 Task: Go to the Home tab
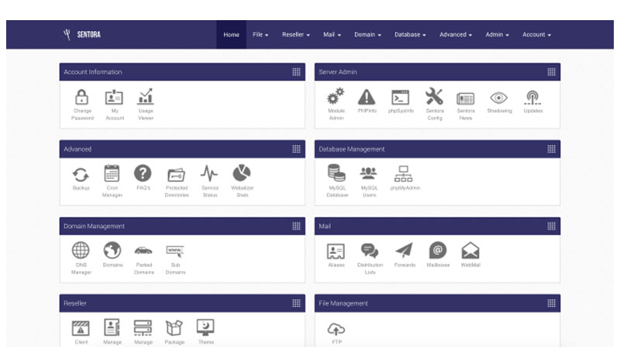(x=231, y=35)
